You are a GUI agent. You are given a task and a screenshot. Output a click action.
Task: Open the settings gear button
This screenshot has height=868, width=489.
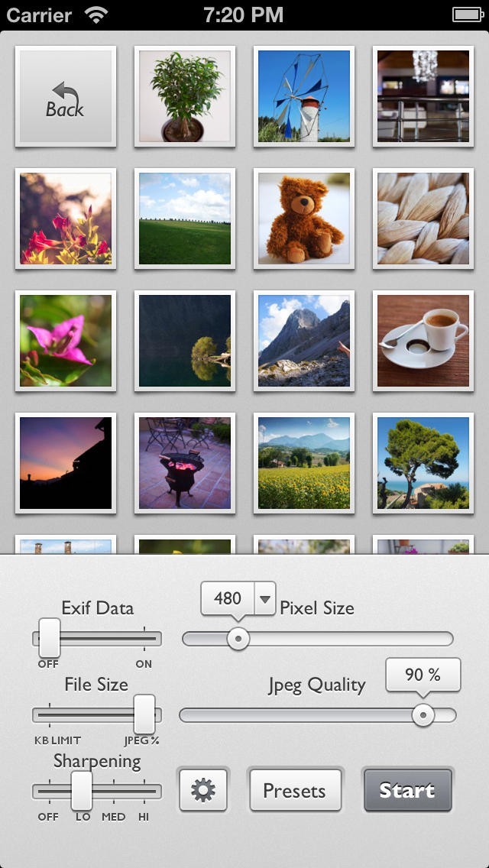[x=203, y=790]
